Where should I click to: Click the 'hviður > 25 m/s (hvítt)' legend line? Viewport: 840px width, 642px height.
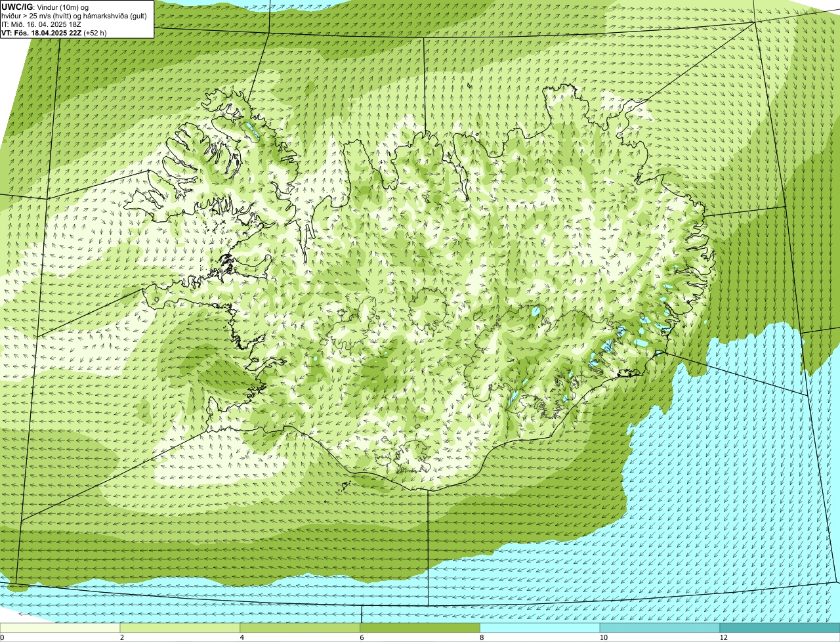click(73, 16)
